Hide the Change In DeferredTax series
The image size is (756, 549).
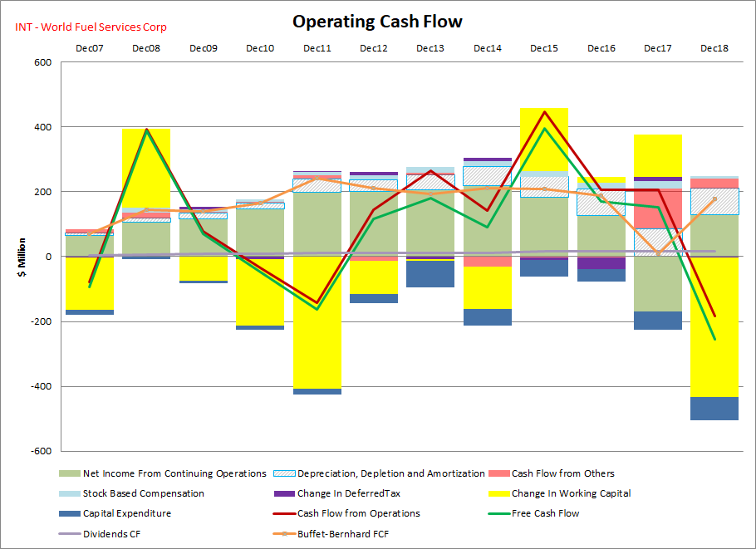pos(287,493)
